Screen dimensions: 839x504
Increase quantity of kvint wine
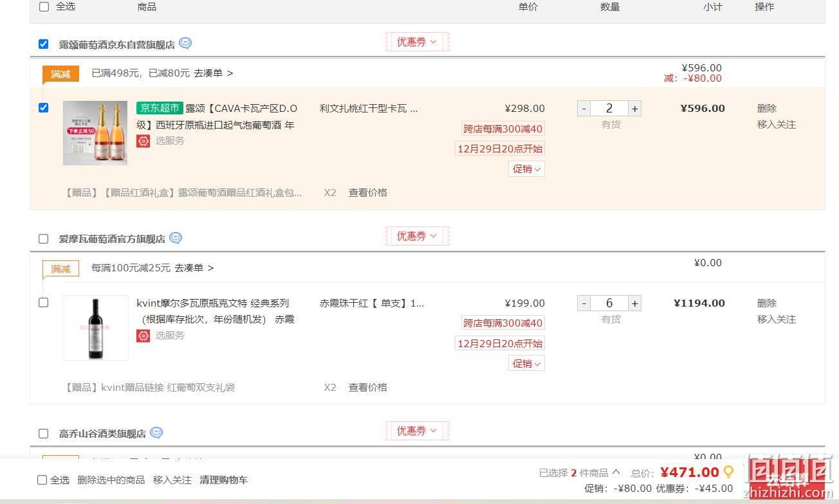(x=634, y=303)
